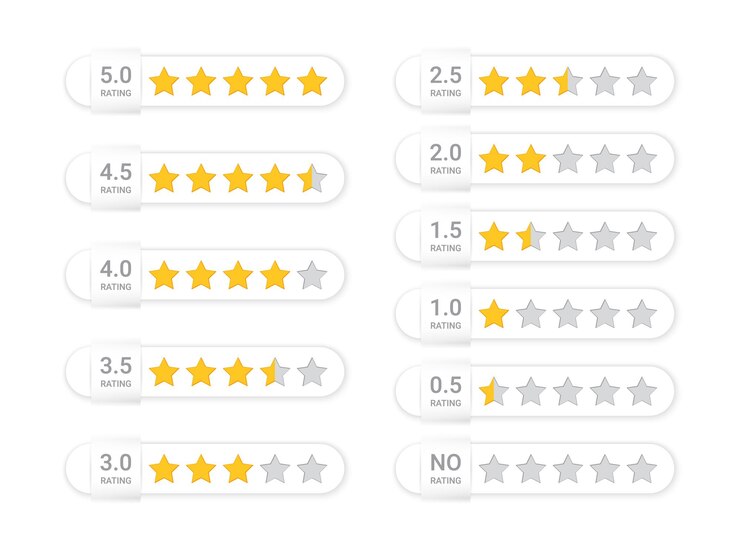Click the last gray star in NO rating row

pos(642,469)
